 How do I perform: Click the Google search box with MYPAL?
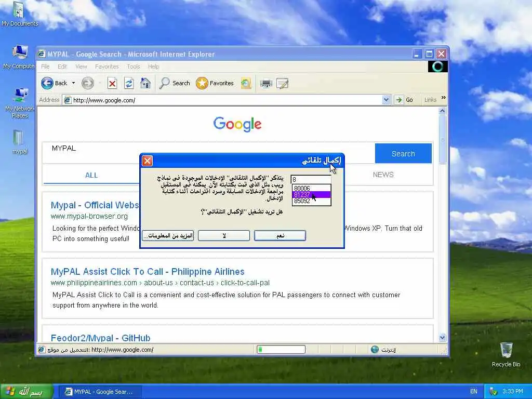(x=208, y=153)
